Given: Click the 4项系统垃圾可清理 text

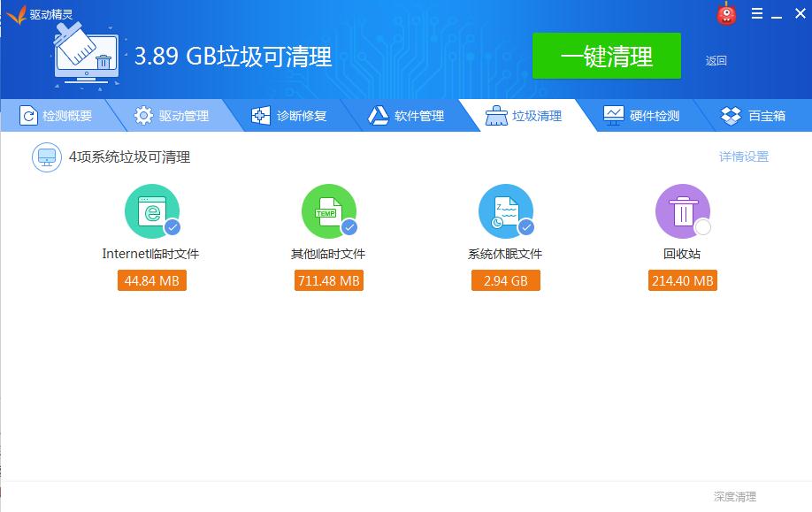Looking at the screenshot, I should point(129,157).
